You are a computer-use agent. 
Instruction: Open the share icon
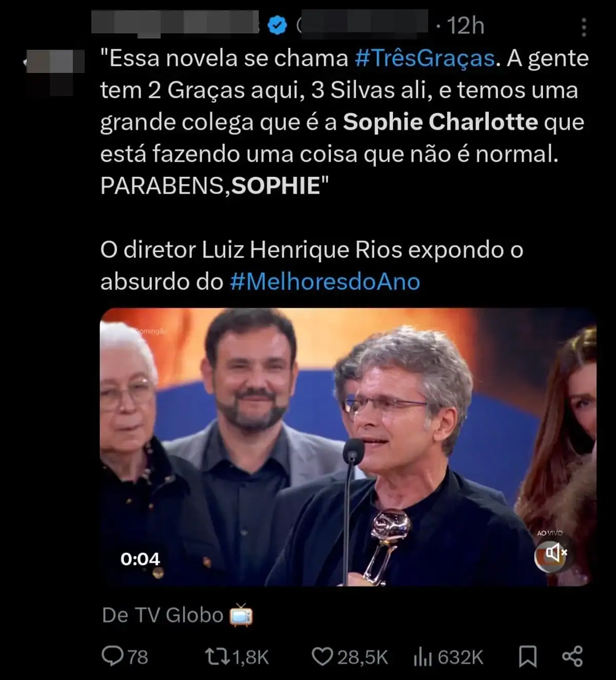pos(572,656)
